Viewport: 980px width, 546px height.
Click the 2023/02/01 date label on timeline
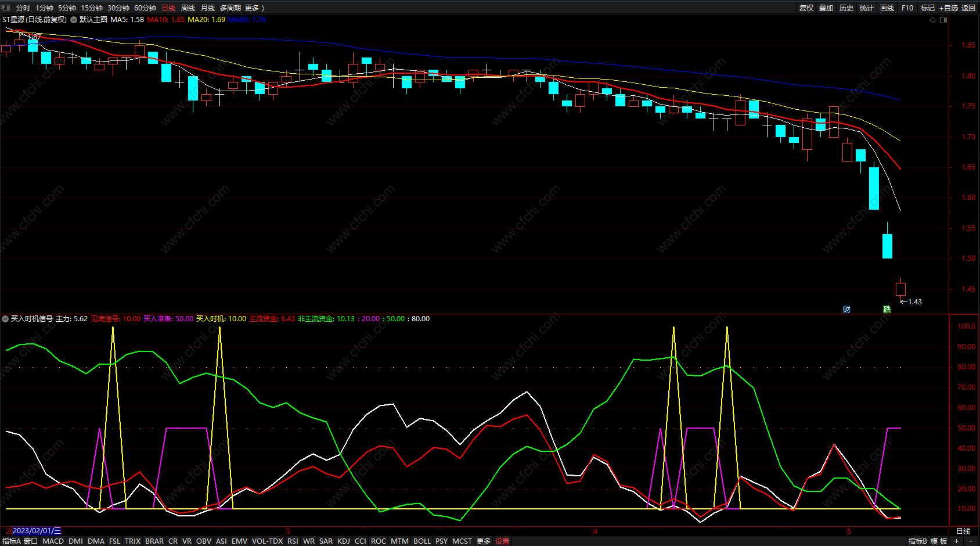[x=36, y=531]
